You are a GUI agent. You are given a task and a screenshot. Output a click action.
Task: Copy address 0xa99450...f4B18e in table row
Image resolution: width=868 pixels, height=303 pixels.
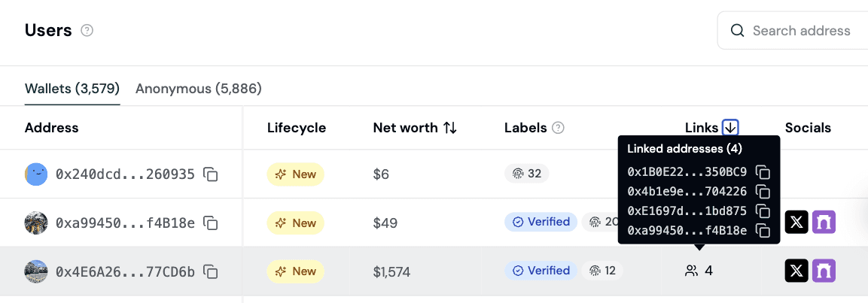(212, 223)
